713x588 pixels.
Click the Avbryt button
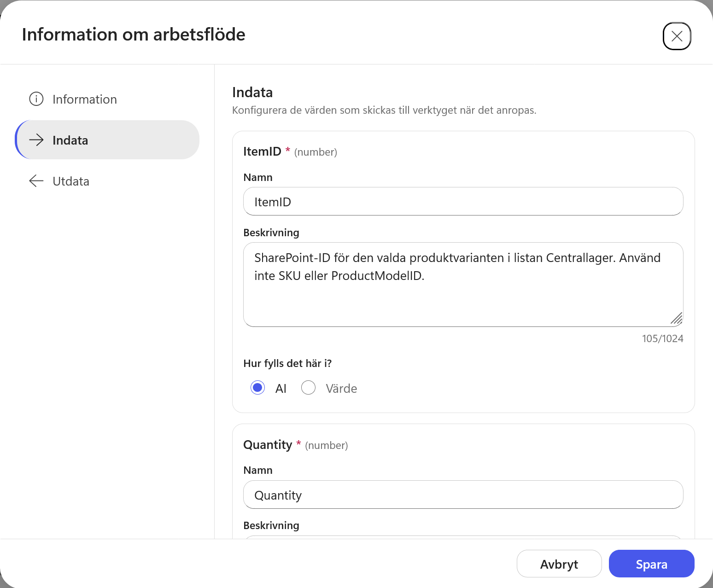pyautogui.click(x=559, y=564)
